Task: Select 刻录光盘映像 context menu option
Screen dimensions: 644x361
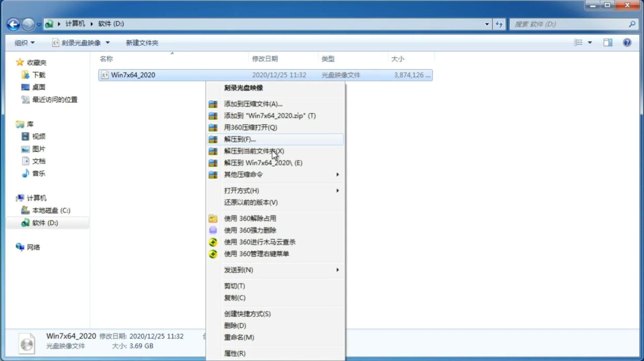Action: (244, 87)
